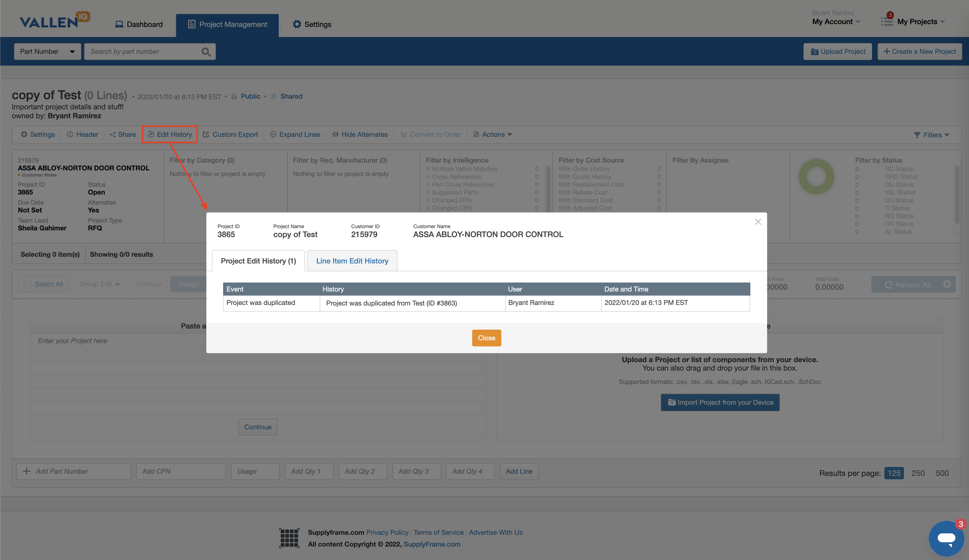
Task: Switch to the Line Item Edit History tab
Action: [x=352, y=261]
